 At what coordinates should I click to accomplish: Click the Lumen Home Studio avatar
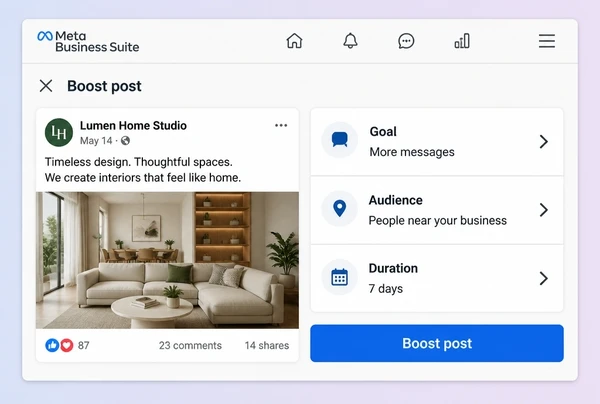59,132
